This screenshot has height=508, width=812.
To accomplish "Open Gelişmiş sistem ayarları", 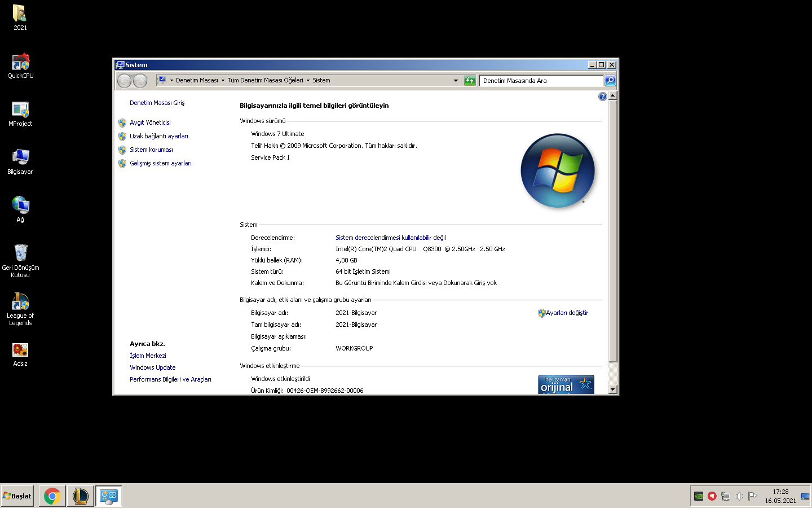I will pos(161,163).
